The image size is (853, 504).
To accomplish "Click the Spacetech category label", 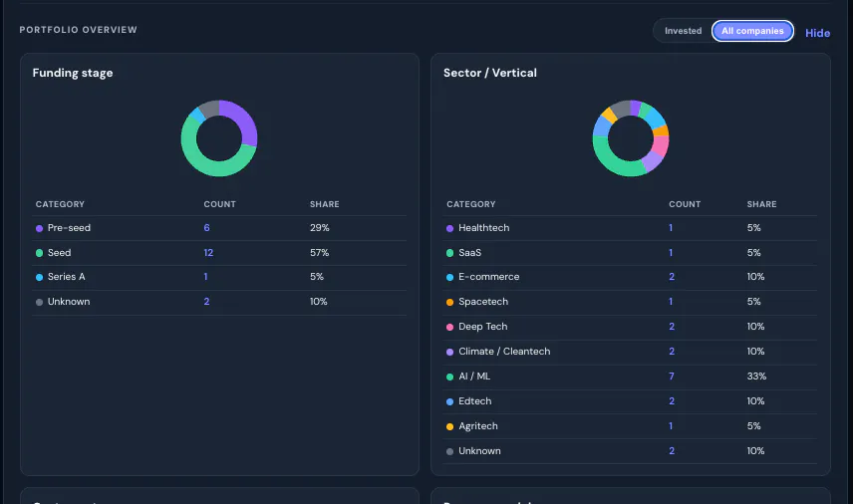I will click(x=483, y=302).
